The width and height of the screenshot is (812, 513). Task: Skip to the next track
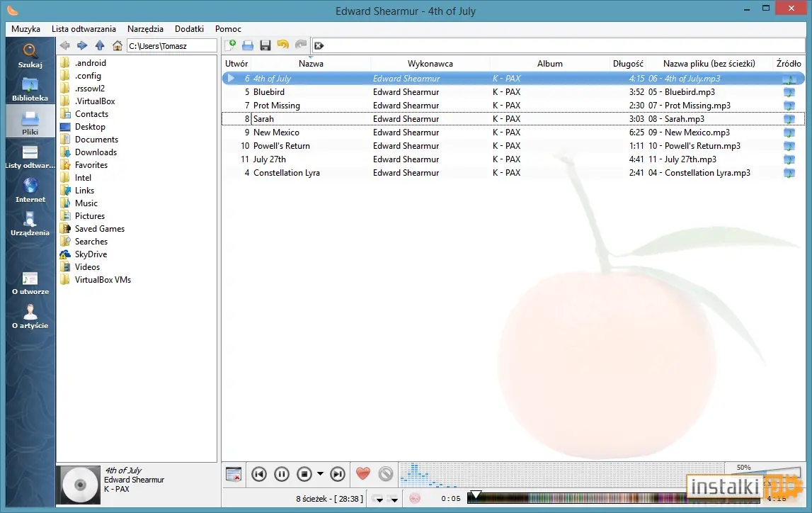click(x=338, y=474)
